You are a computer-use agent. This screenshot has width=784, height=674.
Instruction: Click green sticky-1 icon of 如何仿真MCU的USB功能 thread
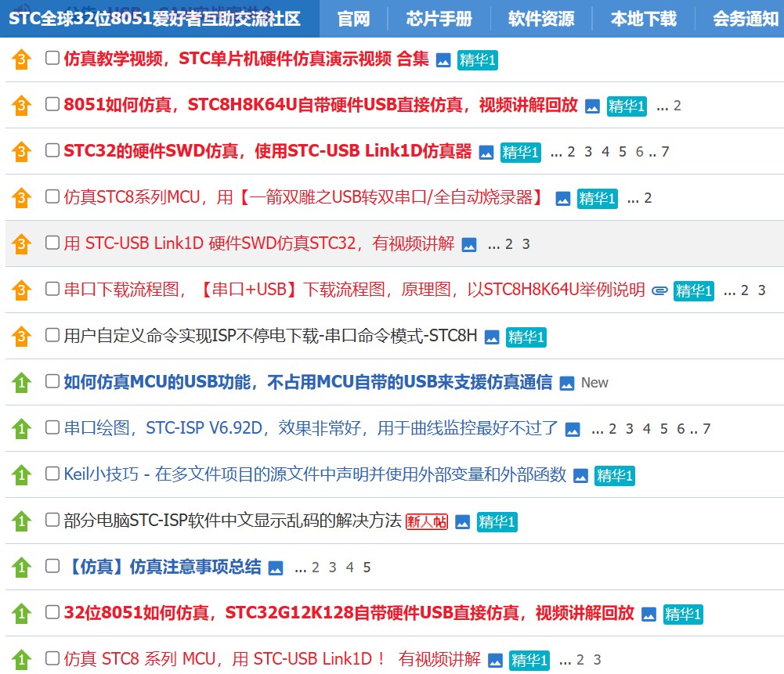21,382
